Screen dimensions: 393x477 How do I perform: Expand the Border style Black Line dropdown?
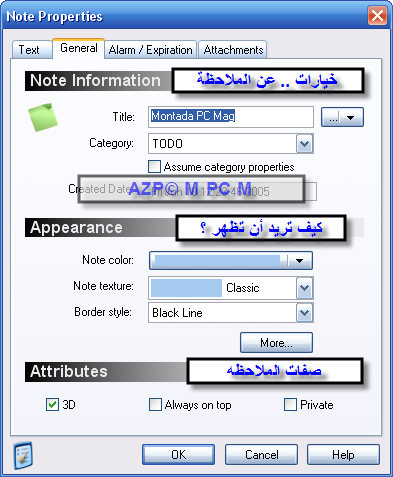point(304,313)
